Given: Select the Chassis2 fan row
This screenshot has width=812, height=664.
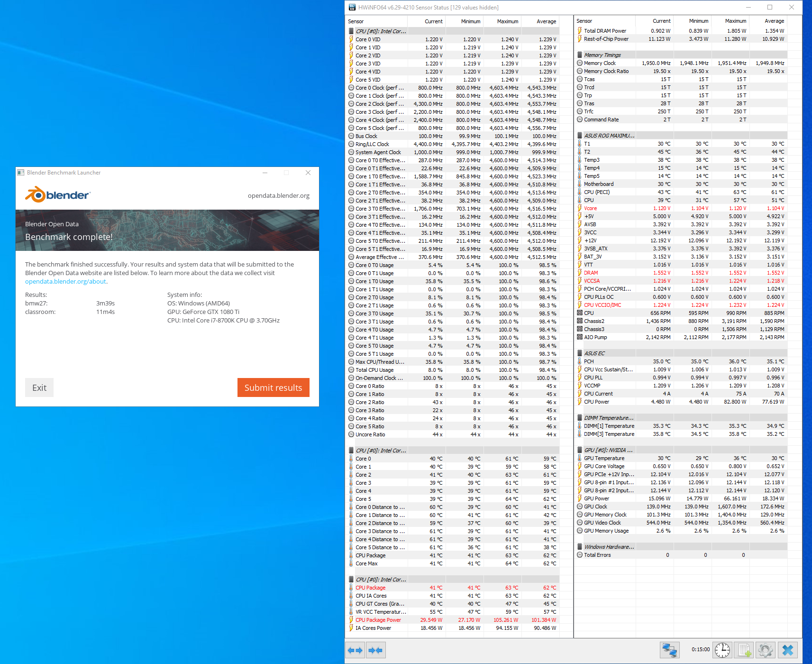Looking at the screenshot, I should [682, 321].
